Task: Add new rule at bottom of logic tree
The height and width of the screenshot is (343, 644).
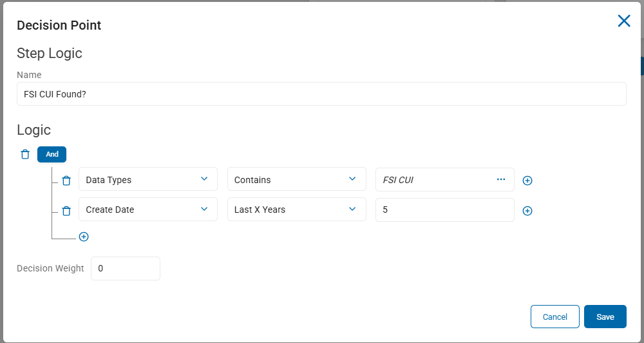Action: click(x=84, y=237)
